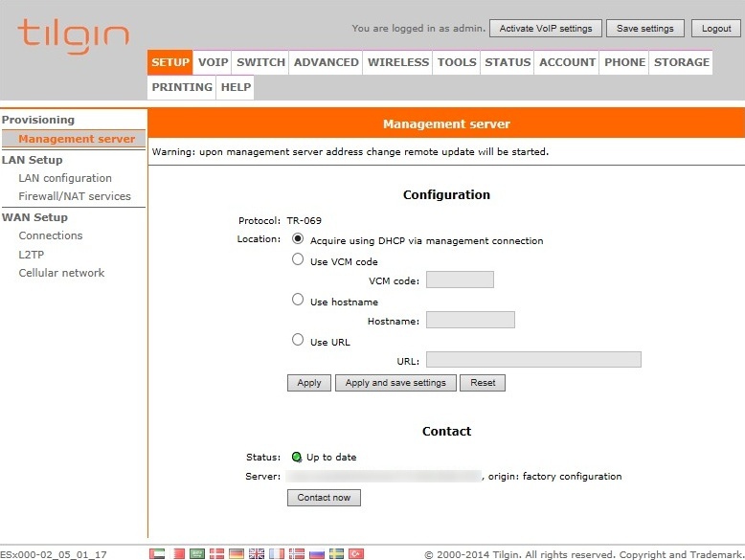This screenshot has width=745, height=560.
Task: Click the URL input field
Action: [533, 360]
